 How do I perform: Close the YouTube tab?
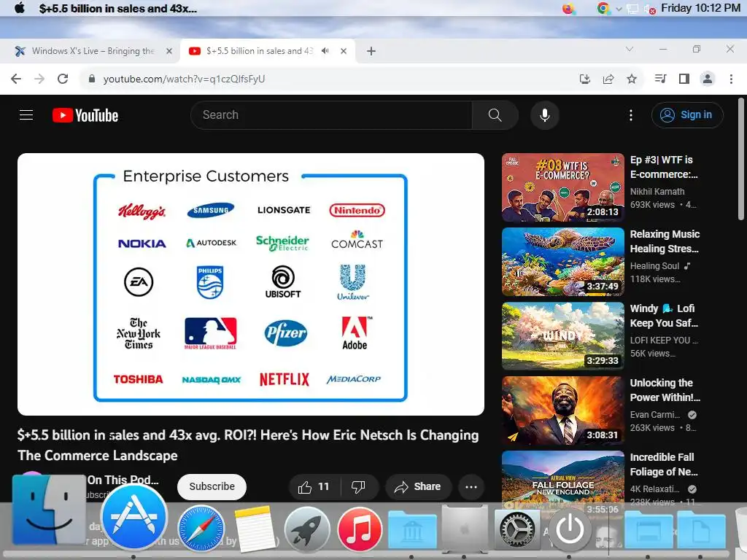[x=344, y=51]
